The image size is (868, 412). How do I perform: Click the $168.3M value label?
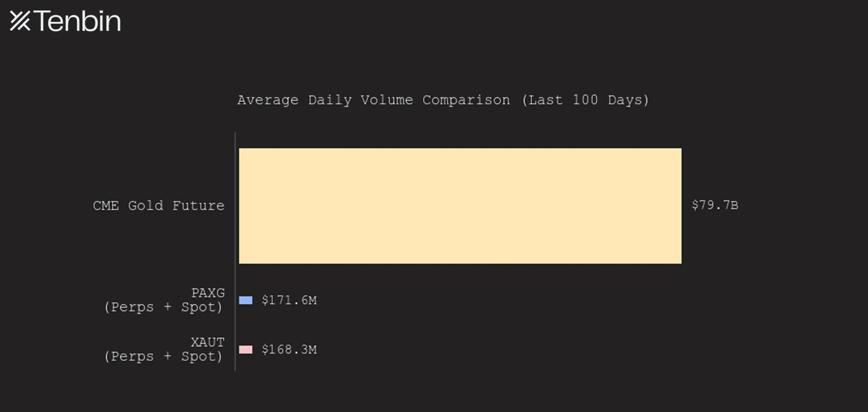coord(289,350)
